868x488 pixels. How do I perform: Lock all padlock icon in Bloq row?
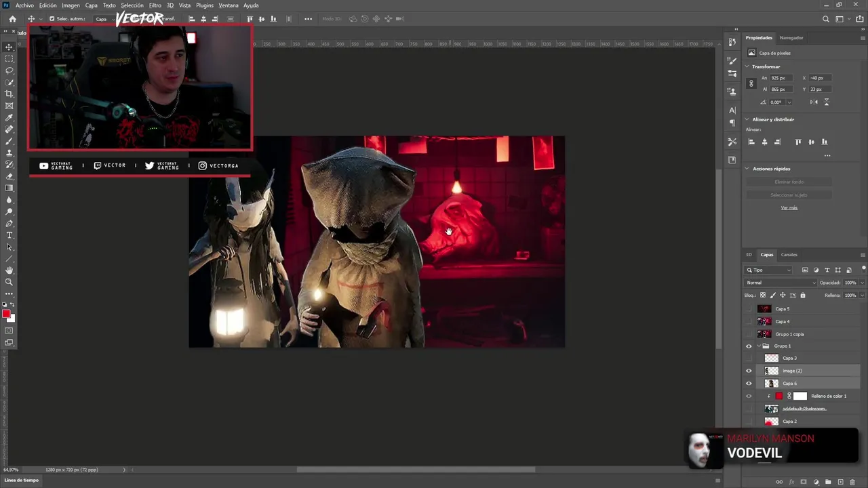pos(803,296)
